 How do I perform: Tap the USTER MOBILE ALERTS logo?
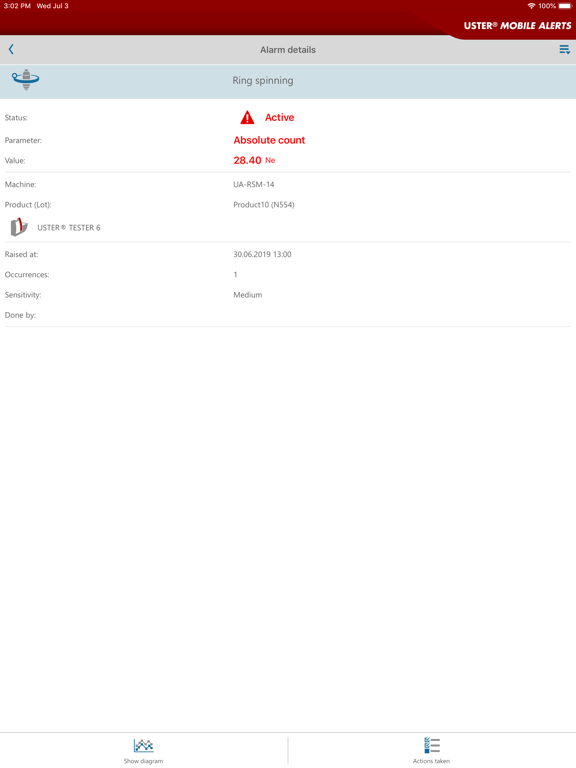tap(517, 26)
